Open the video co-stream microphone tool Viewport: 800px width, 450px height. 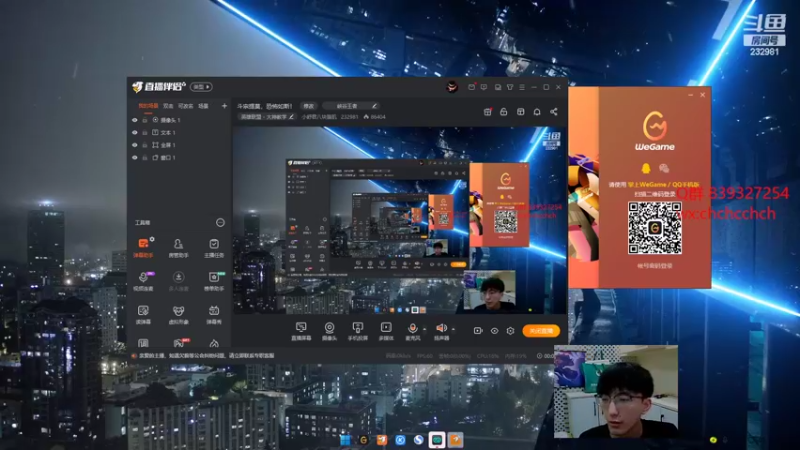[x=143, y=281]
